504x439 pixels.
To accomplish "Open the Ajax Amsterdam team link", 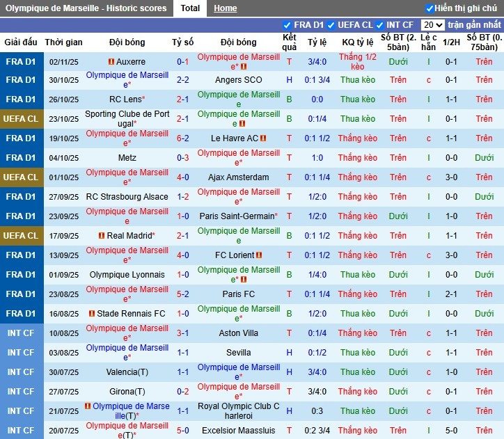I will tap(239, 177).
